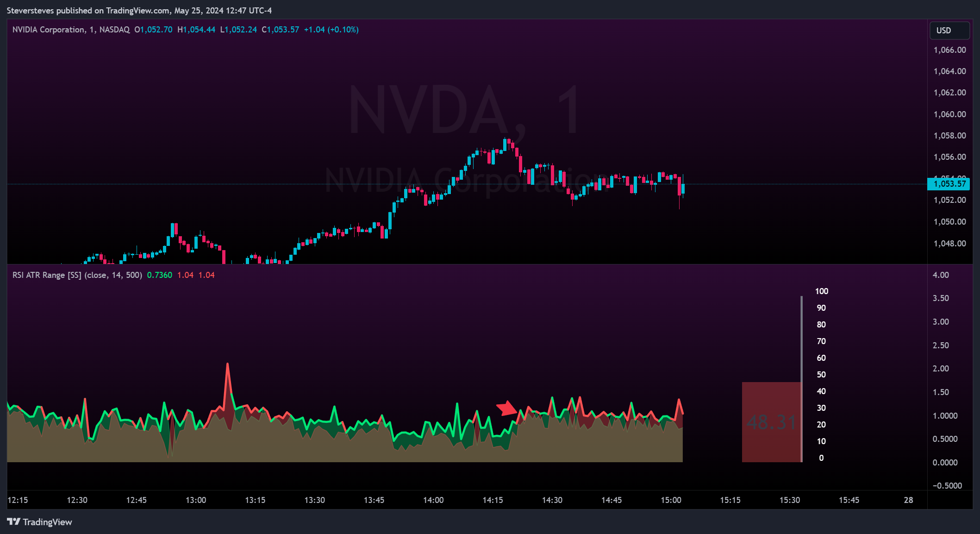Click the TradingView logo at bottom left
Screen dimensions: 980x534
(x=40, y=522)
